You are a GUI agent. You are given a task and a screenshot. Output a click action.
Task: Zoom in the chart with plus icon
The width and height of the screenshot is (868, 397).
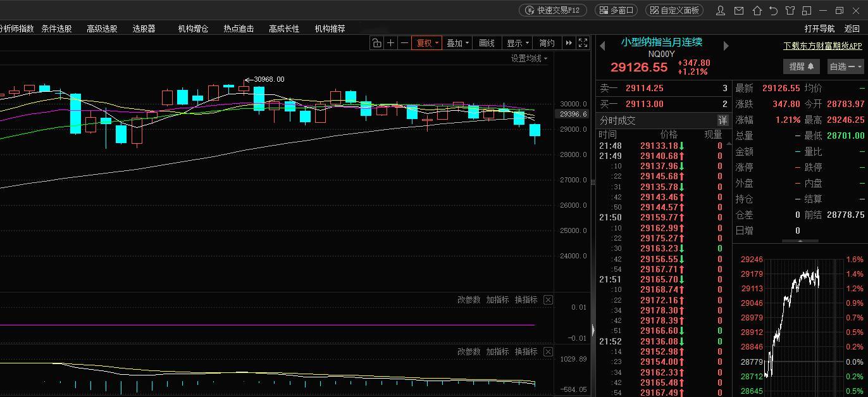pos(390,43)
